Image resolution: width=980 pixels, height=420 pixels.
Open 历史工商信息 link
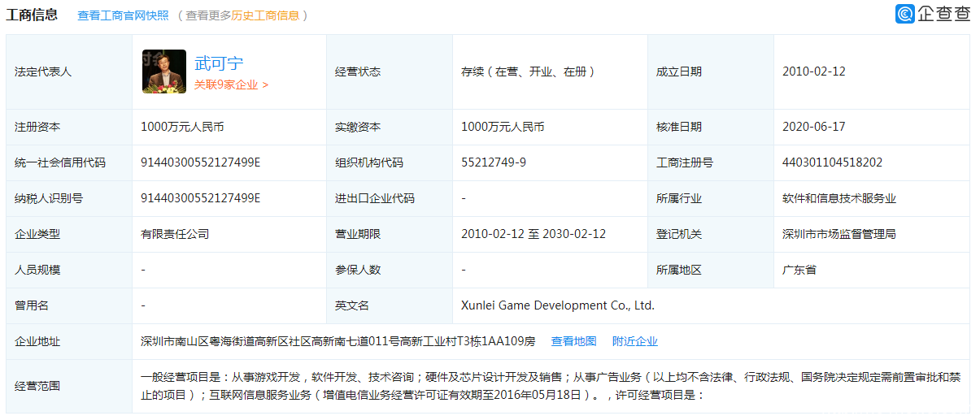tap(265, 15)
